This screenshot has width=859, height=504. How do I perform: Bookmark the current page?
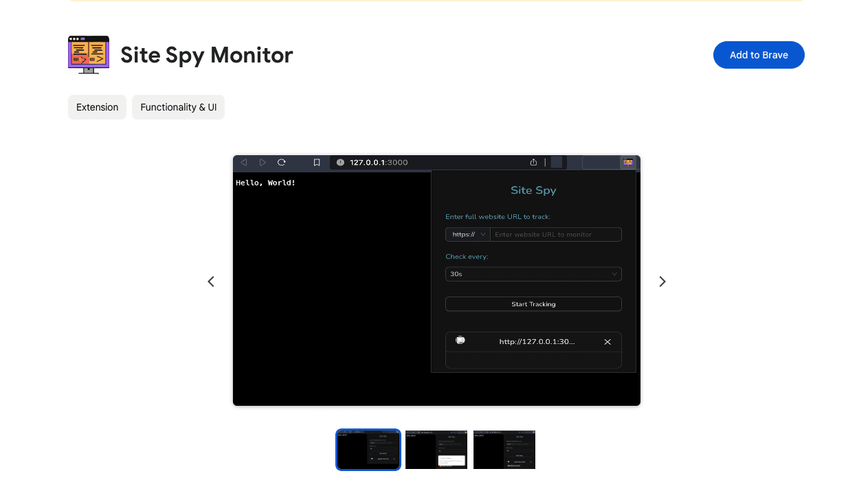click(316, 162)
